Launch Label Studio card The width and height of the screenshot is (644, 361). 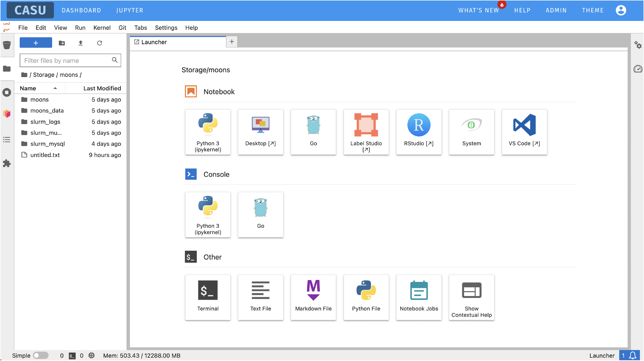366,132
